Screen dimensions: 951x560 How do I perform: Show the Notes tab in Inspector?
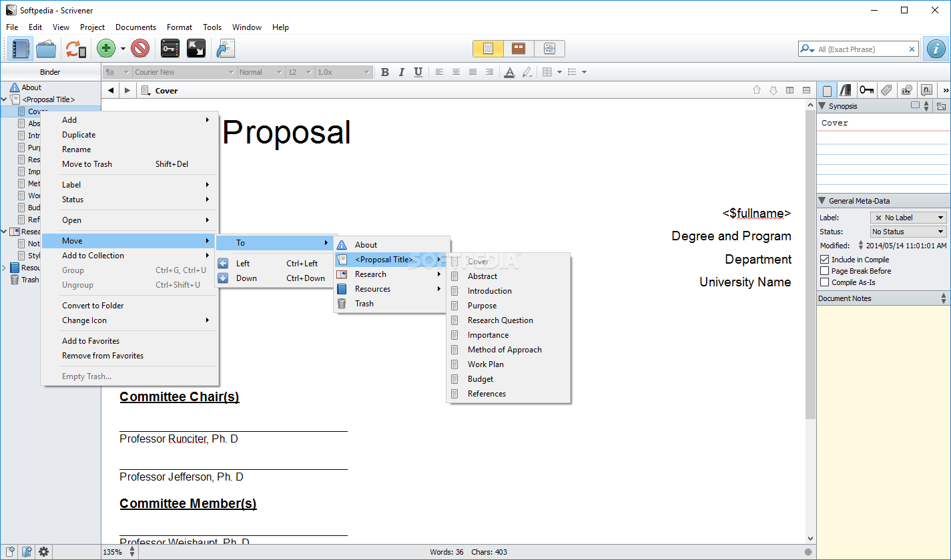(x=828, y=90)
